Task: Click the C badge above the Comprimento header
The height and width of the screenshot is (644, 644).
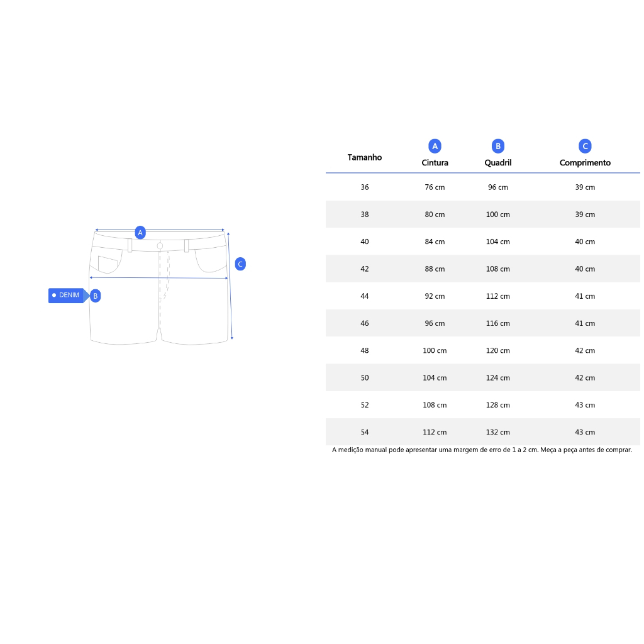Action: coord(585,147)
